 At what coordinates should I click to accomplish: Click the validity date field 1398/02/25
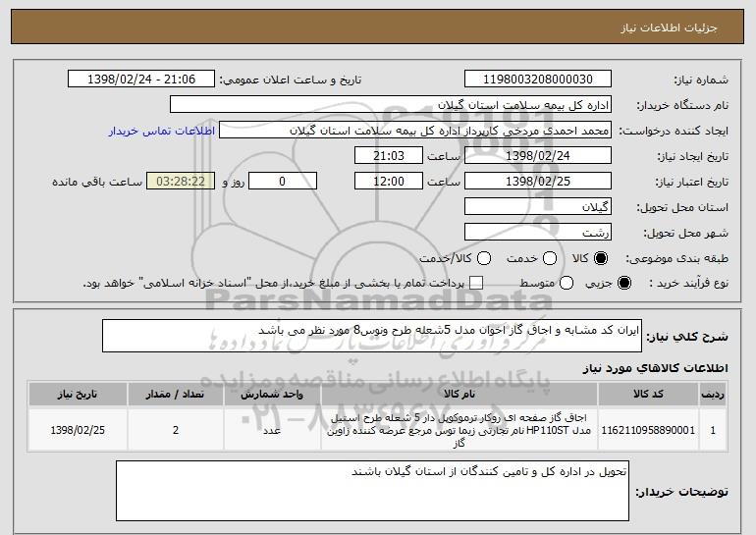click(x=538, y=182)
